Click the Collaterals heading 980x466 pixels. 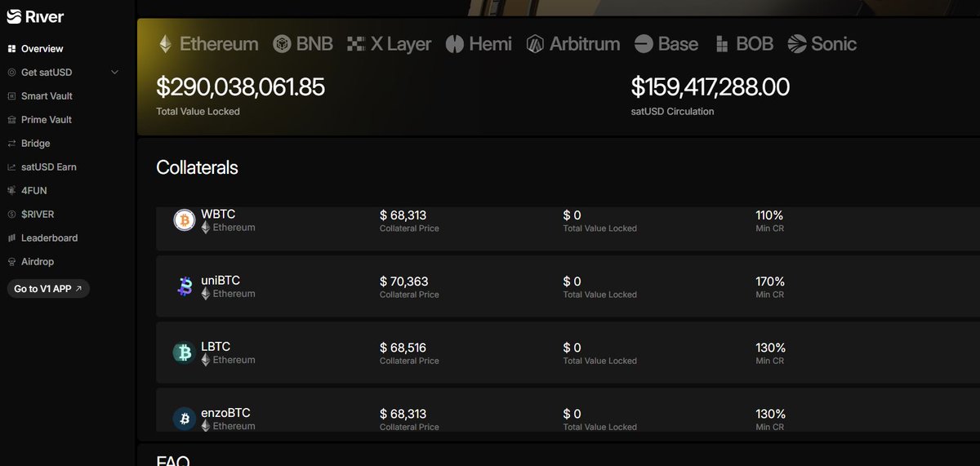click(x=197, y=167)
